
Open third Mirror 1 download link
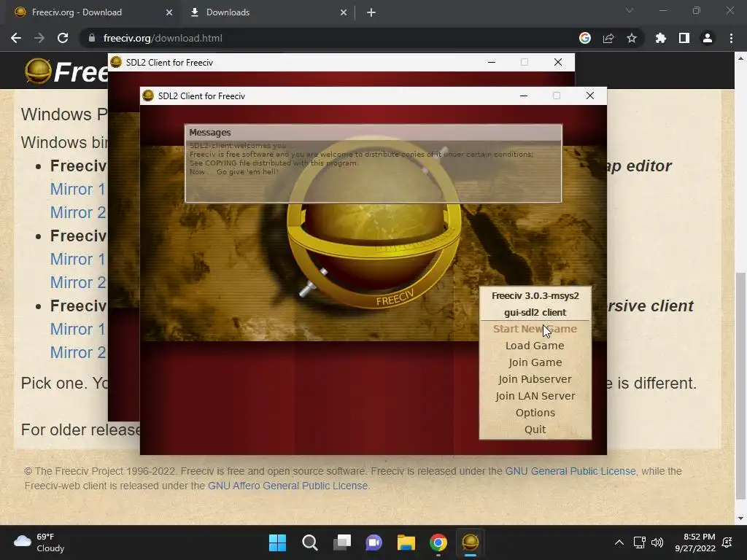77,329
